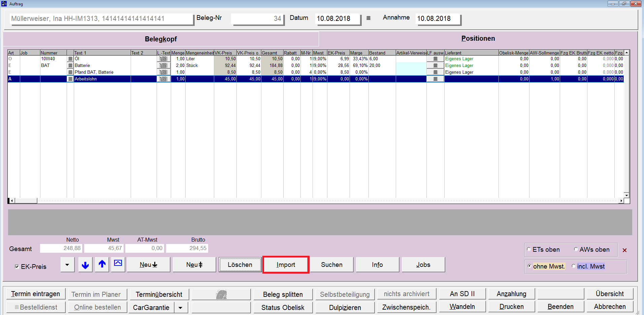This screenshot has width=644, height=315.
Task: Open Jobs button
Action: pyautogui.click(x=423, y=265)
